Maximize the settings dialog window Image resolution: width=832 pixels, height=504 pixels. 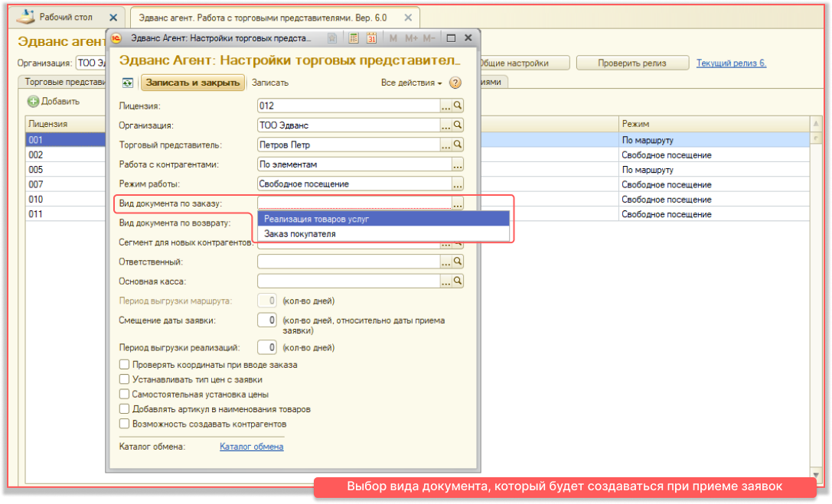tap(451, 38)
